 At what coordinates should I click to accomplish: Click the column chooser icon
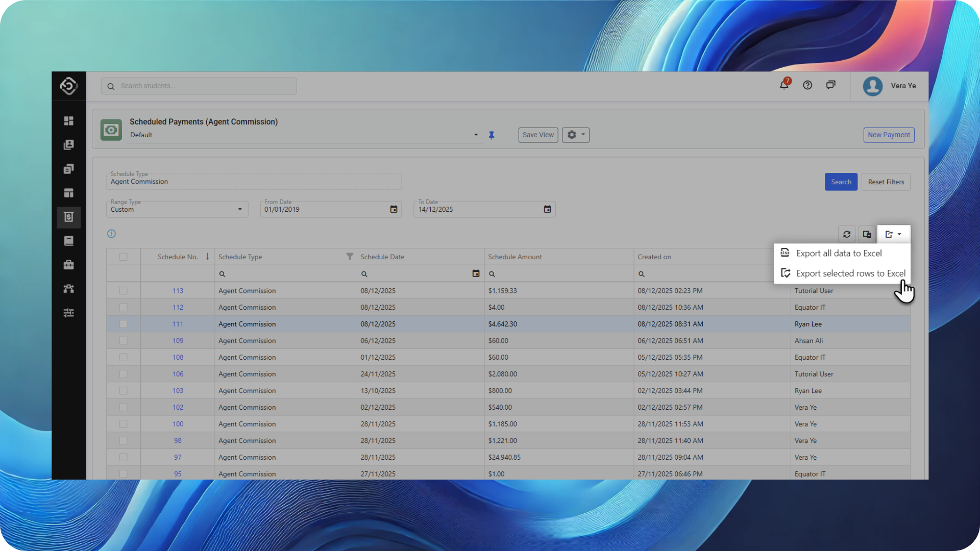tap(867, 234)
